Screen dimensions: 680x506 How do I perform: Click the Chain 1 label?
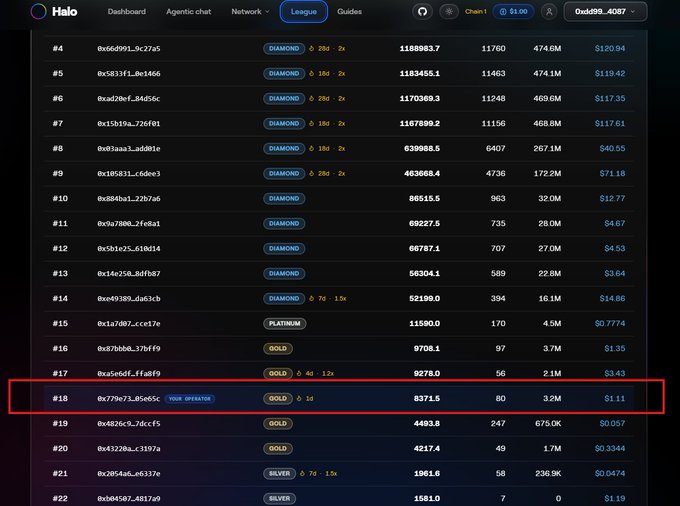click(476, 12)
